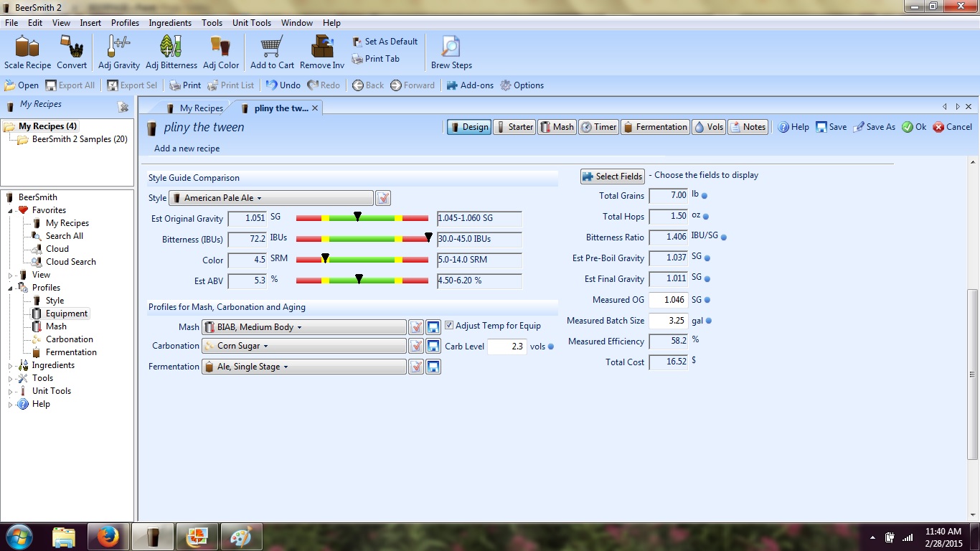Open the Ale, Single Stage fermentation dropdown
Image resolution: width=980 pixels, height=551 pixels.
tap(304, 367)
